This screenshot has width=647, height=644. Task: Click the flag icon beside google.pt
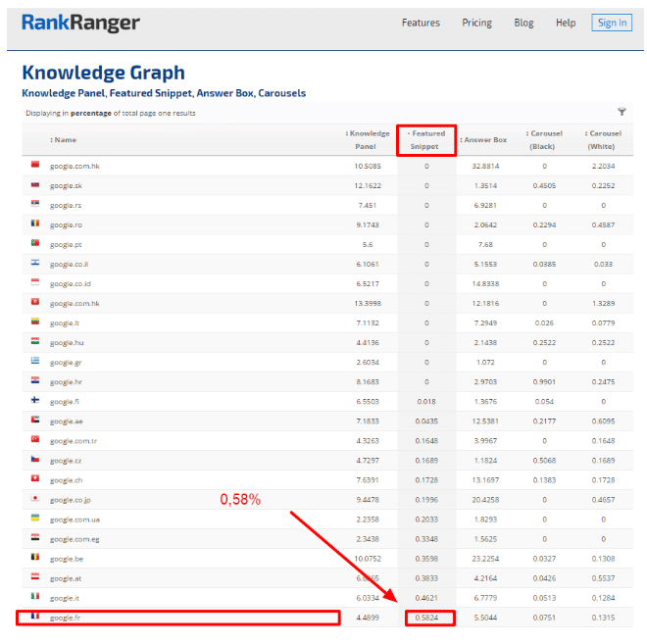coord(35,243)
